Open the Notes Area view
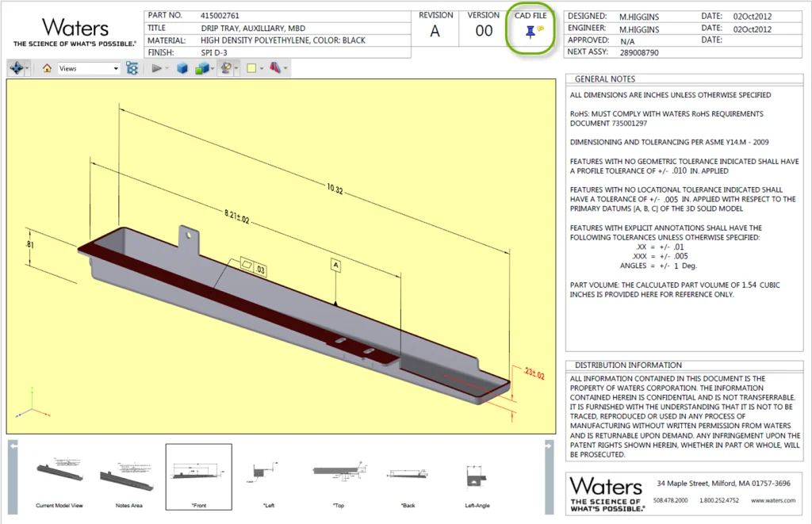This screenshot has height=524, width=812. pyautogui.click(x=127, y=474)
